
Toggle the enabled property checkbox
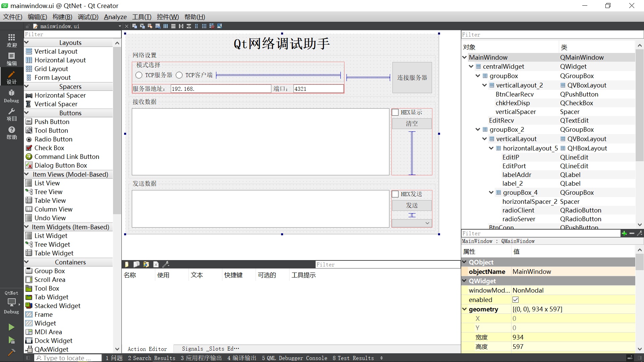tap(516, 300)
